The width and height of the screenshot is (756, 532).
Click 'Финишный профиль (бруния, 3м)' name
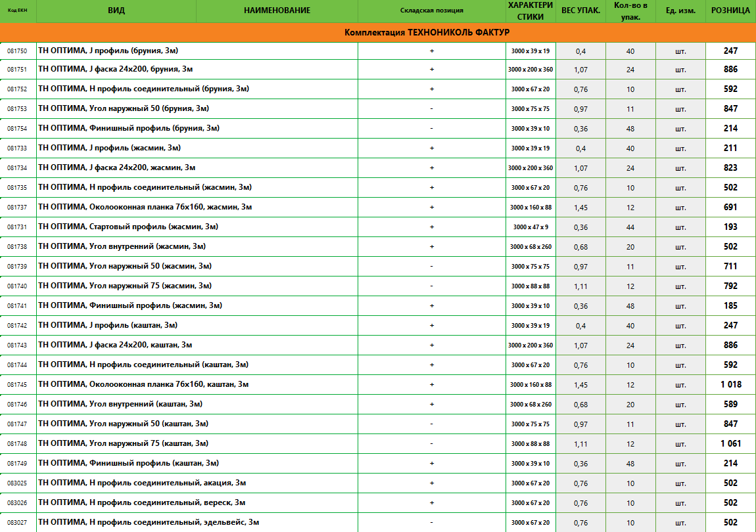(x=154, y=128)
